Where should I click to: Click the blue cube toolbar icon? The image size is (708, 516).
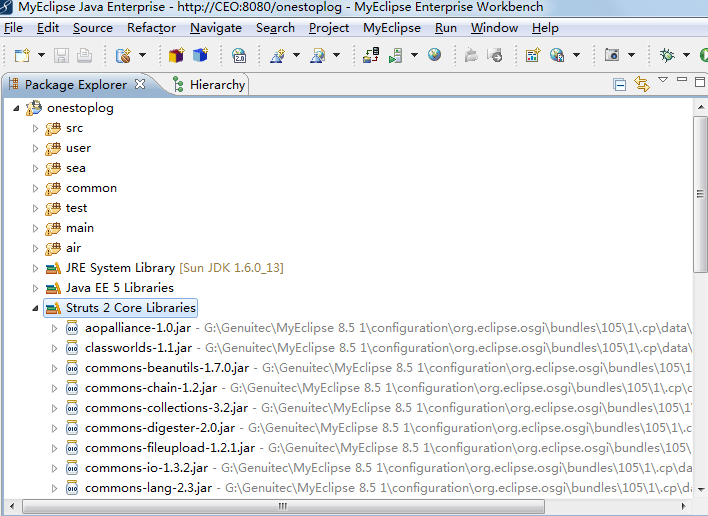200,55
